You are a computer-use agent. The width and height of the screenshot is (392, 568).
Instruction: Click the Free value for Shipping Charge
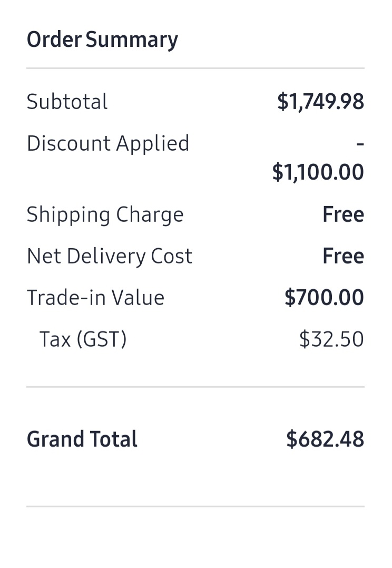[x=343, y=214]
